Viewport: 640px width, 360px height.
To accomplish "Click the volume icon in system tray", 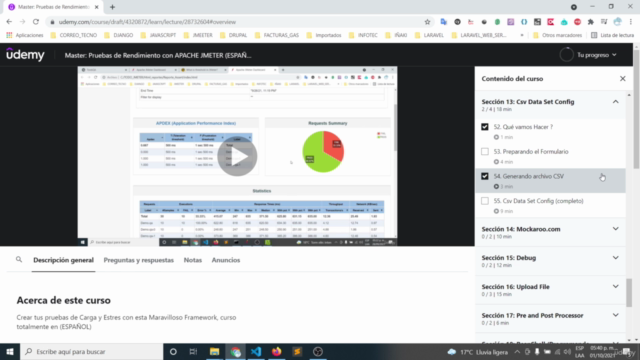I will [567, 352].
